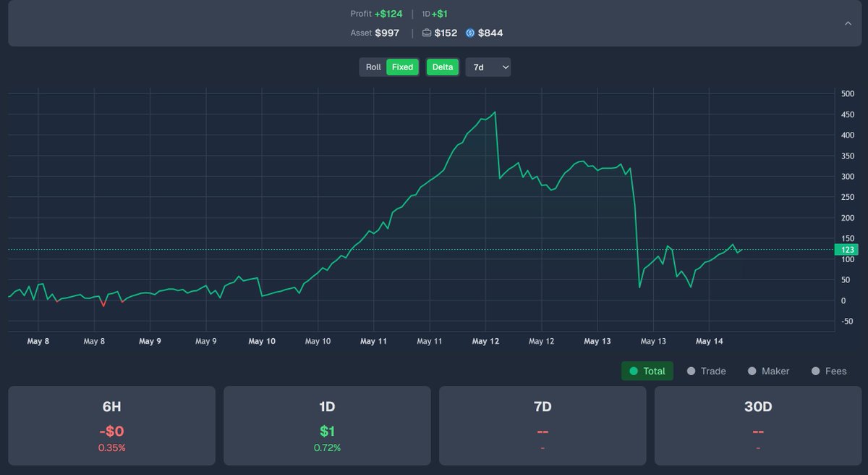Select the Fees series radio option
Screen dimensions: 868x475
(829, 371)
